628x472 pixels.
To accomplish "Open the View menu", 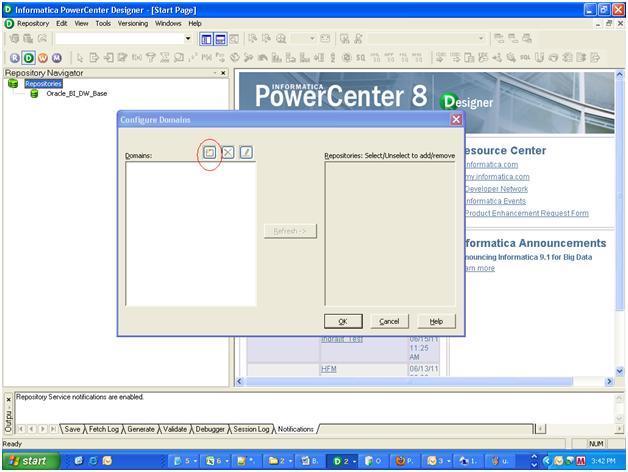I will pos(81,24).
